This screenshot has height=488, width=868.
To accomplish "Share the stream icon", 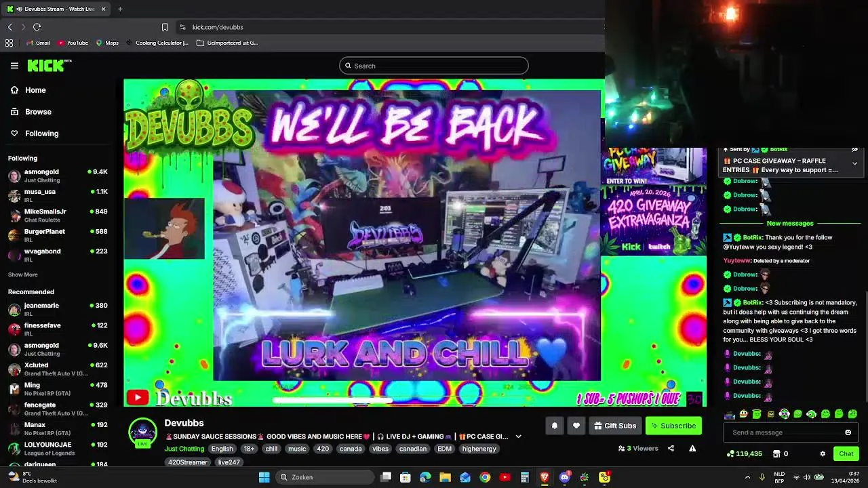I will click(x=671, y=448).
